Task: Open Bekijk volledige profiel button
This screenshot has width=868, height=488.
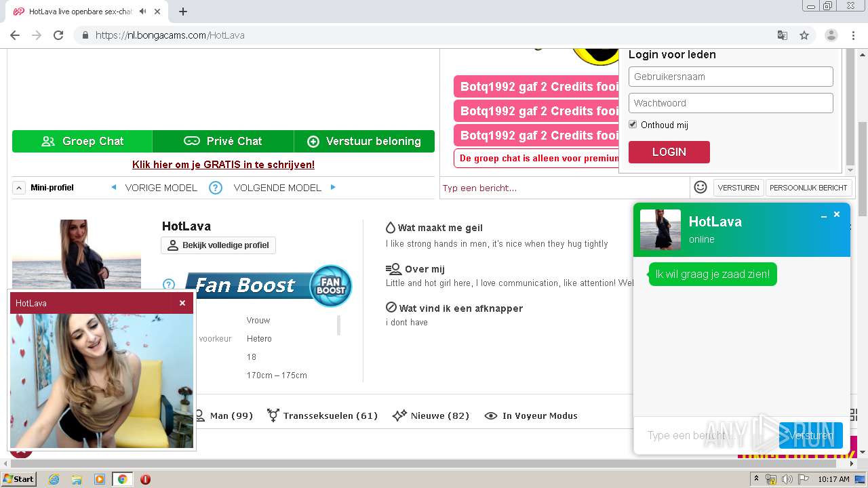Action: point(218,245)
